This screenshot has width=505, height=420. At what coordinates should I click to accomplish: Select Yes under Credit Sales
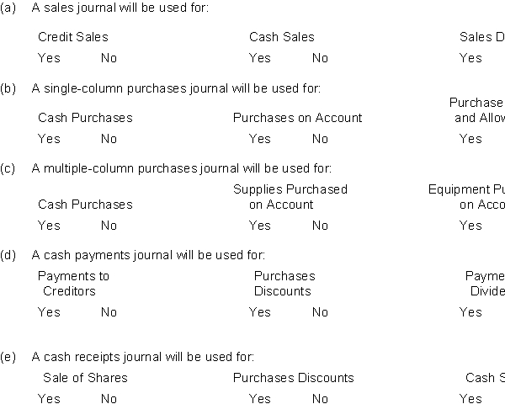point(49,58)
